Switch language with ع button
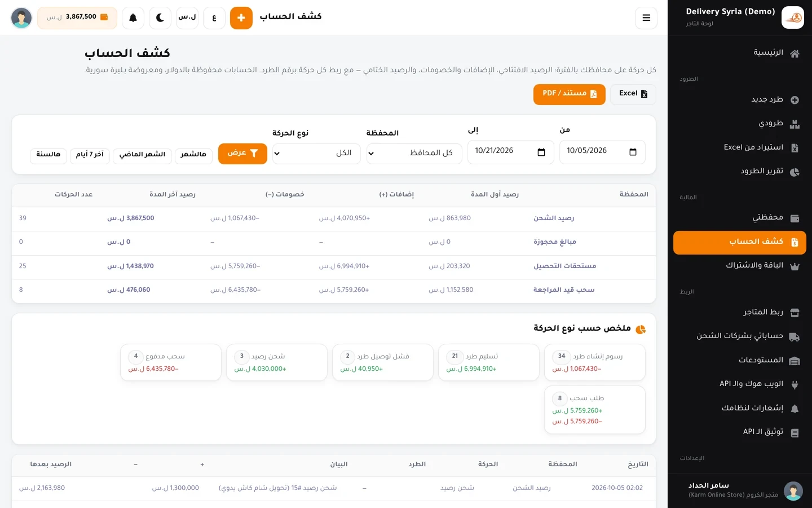 click(214, 18)
